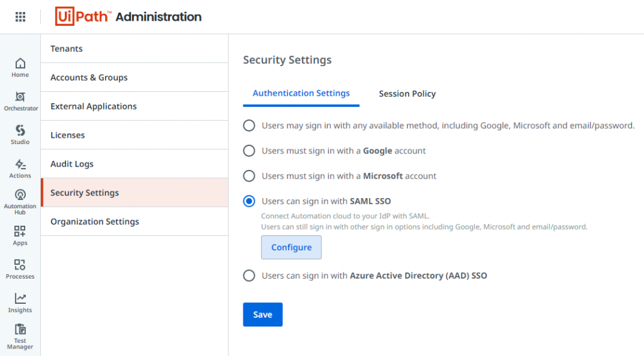Click the 'Connect Automation cloud to your IdP' text
Image resolution: width=644 pixels, height=356 pixels.
(345, 216)
